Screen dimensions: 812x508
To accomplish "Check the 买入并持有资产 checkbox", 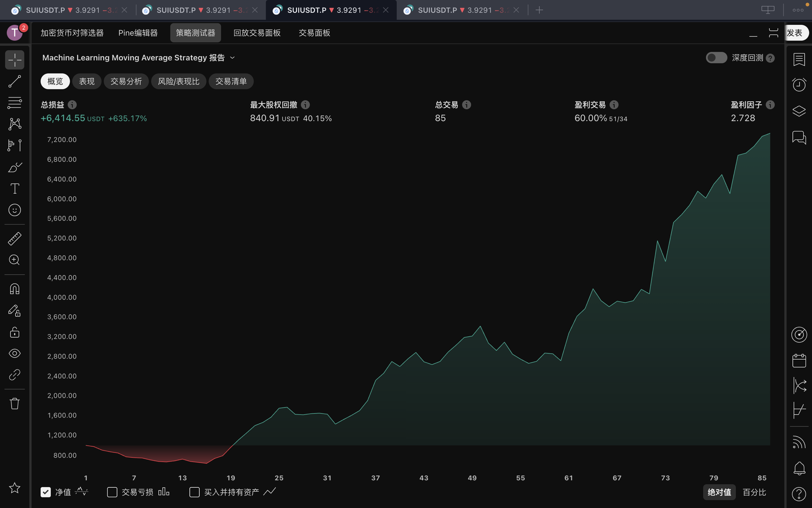I will pyautogui.click(x=194, y=492).
